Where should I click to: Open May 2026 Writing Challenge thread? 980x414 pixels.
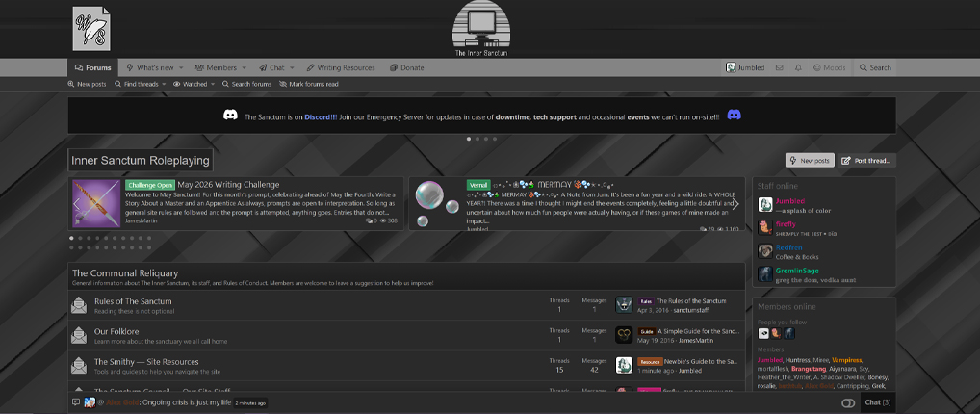[x=228, y=185]
